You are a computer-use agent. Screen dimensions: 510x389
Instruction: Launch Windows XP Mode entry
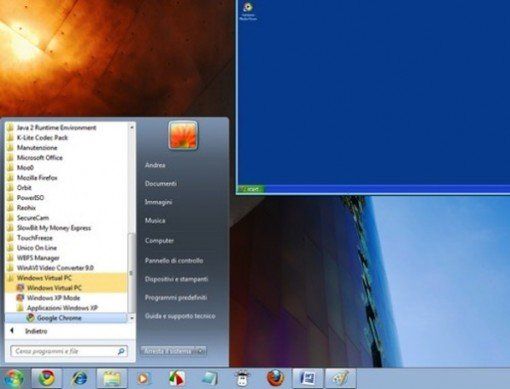pyautogui.click(x=53, y=298)
